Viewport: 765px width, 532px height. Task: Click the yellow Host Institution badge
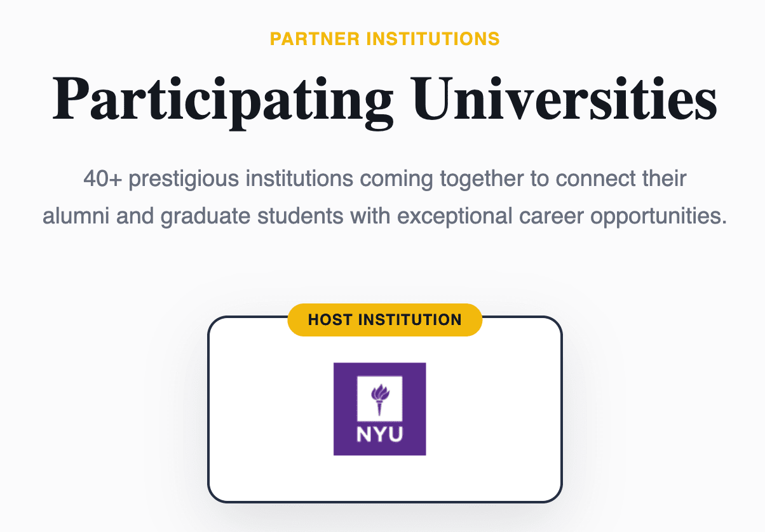[385, 319]
